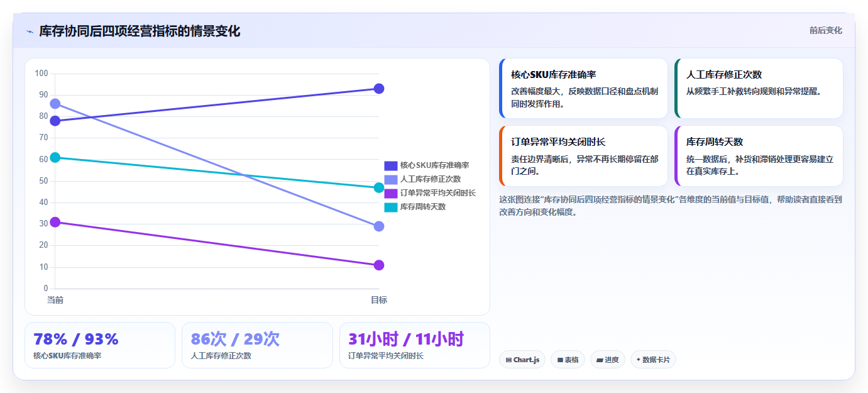Toggle the 人工库存修正次数 legend swatch
The image size is (868, 393).
point(390,179)
